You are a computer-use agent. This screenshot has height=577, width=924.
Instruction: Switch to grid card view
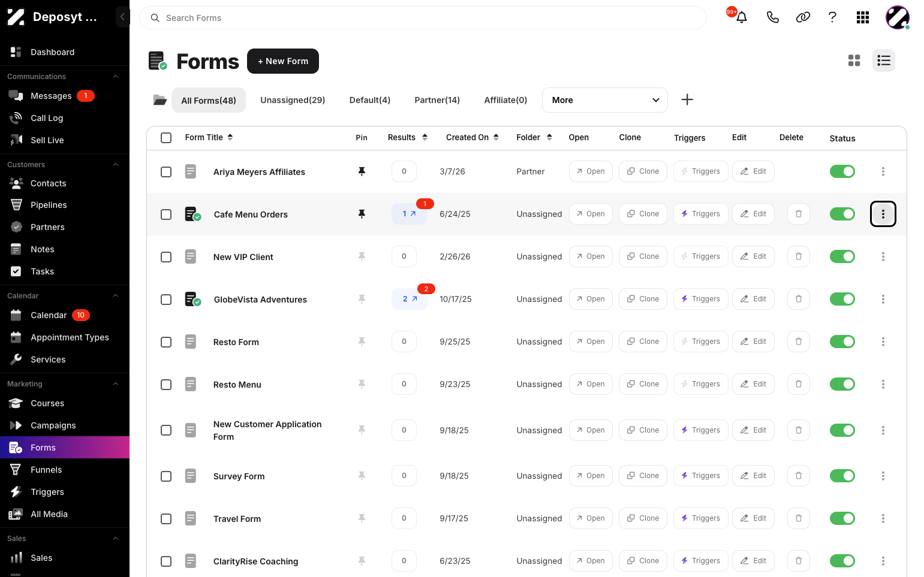[854, 61]
